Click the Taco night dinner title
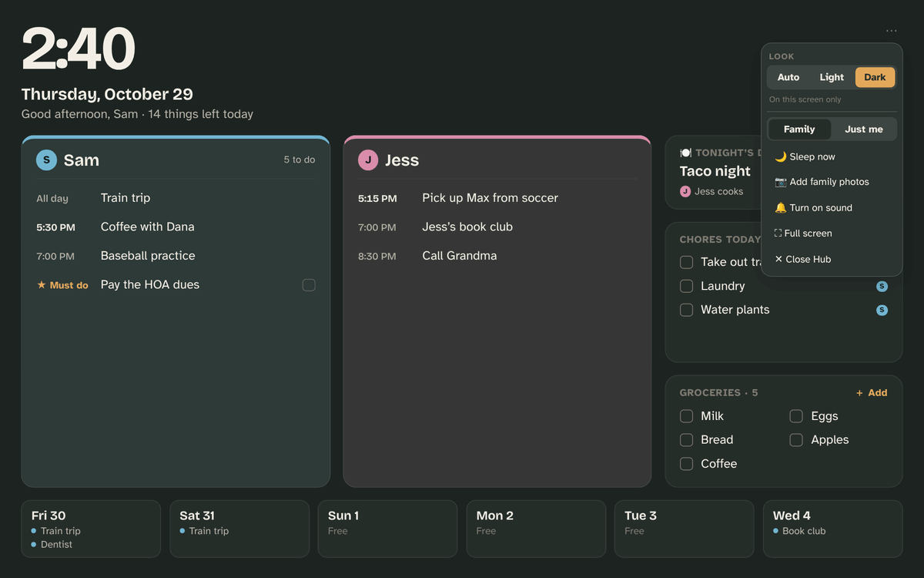 pyautogui.click(x=715, y=171)
